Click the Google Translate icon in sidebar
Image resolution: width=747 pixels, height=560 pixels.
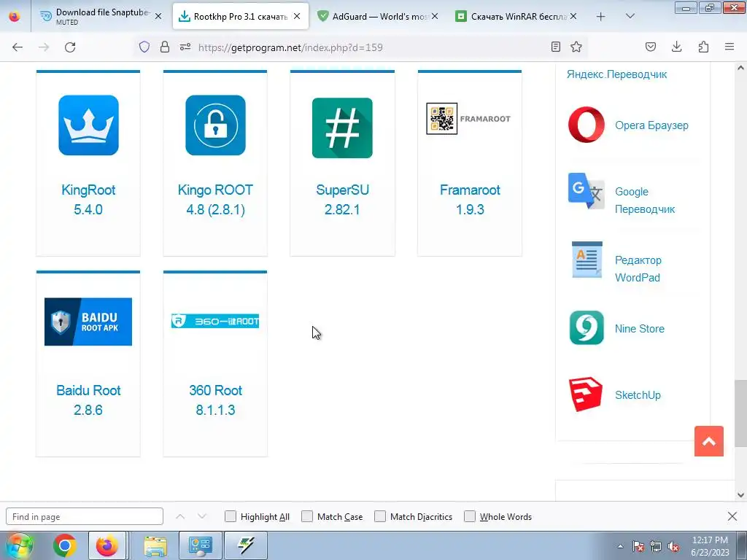click(587, 191)
